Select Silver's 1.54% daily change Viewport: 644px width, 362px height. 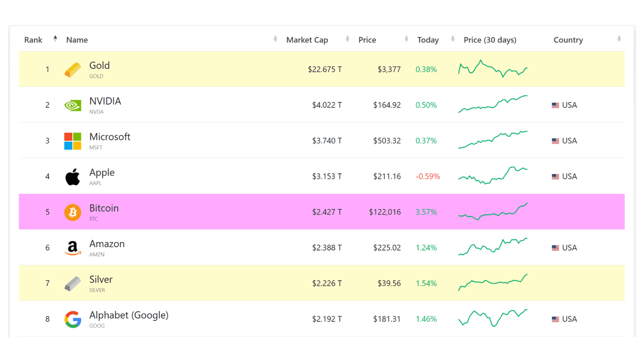coord(426,283)
